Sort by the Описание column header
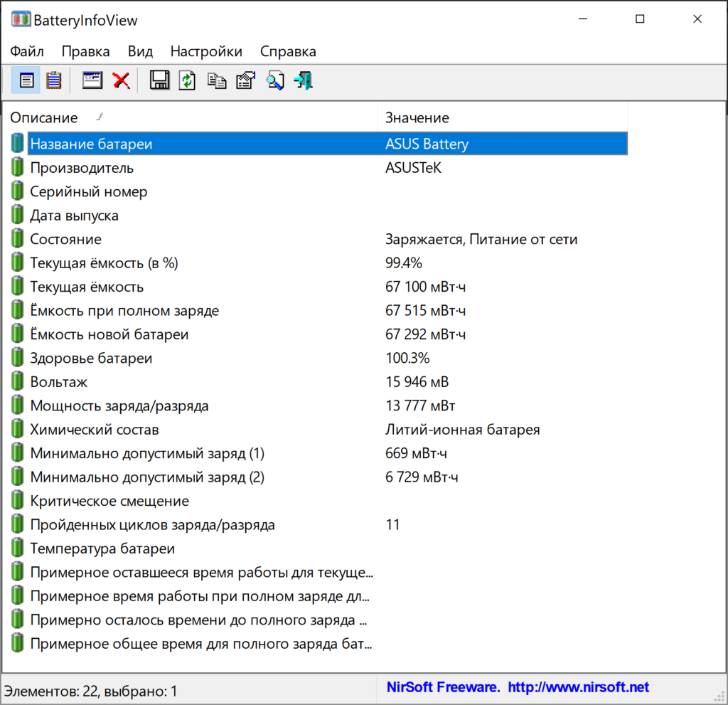728x705 pixels. pos(190,117)
